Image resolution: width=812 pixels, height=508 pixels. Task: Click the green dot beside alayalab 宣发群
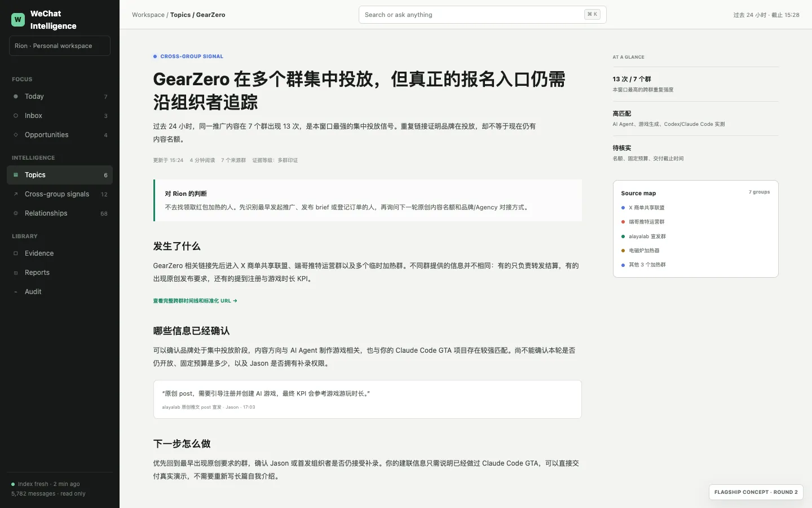coord(623,237)
